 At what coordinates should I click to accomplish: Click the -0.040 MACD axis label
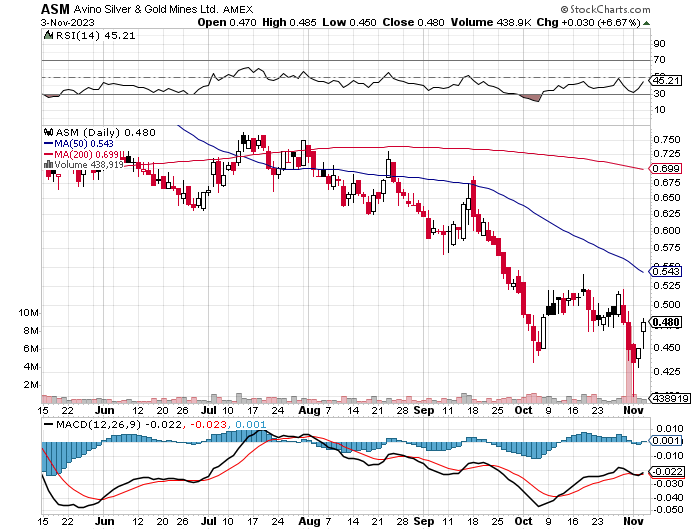click(667, 497)
